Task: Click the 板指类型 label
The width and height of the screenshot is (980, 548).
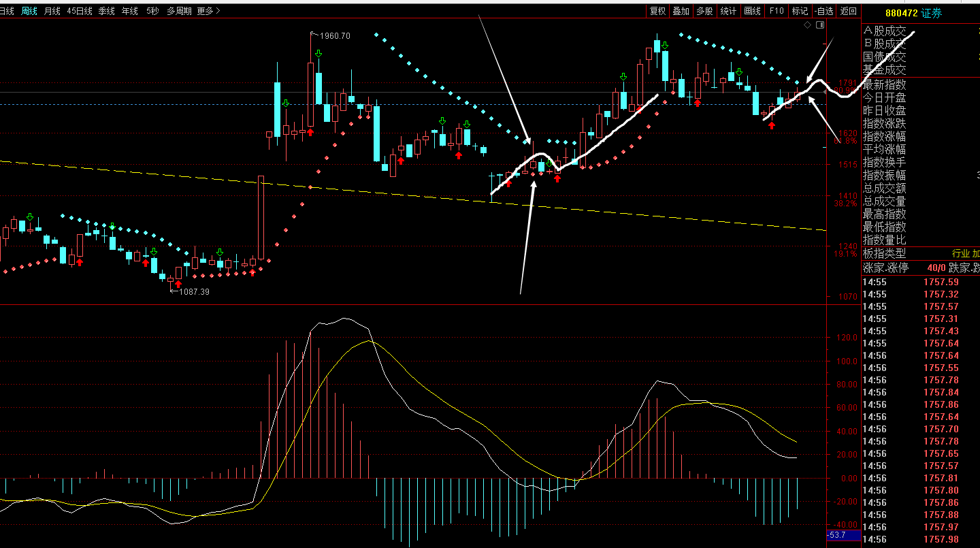Action: click(885, 253)
